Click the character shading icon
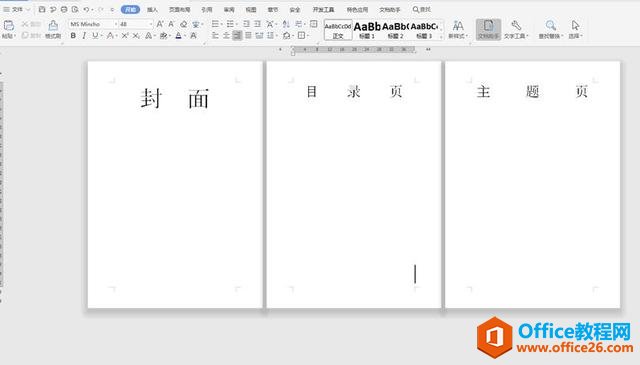640x365 pixels. [x=193, y=36]
